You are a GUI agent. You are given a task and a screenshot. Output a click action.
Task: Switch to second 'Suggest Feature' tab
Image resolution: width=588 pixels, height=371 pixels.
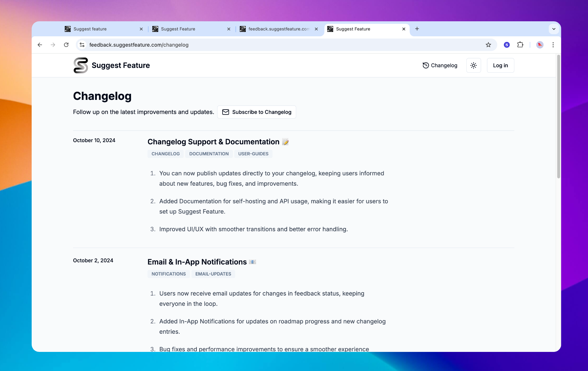tap(191, 29)
